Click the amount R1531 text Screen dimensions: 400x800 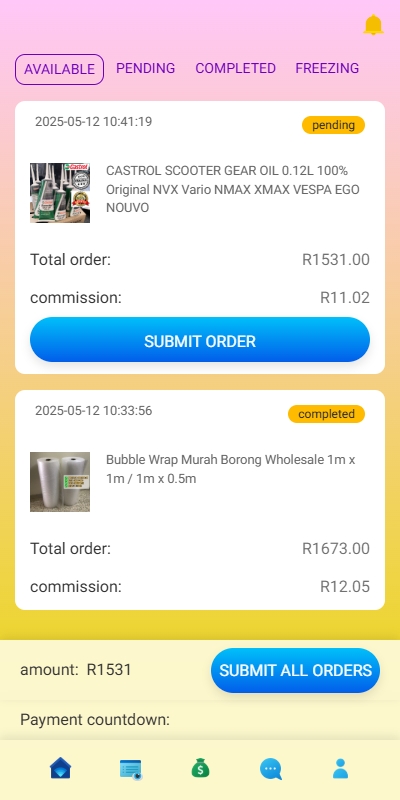(76, 670)
